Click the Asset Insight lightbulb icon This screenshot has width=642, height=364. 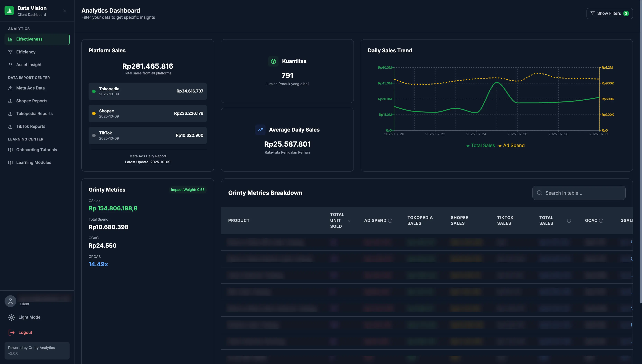(11, 64)
